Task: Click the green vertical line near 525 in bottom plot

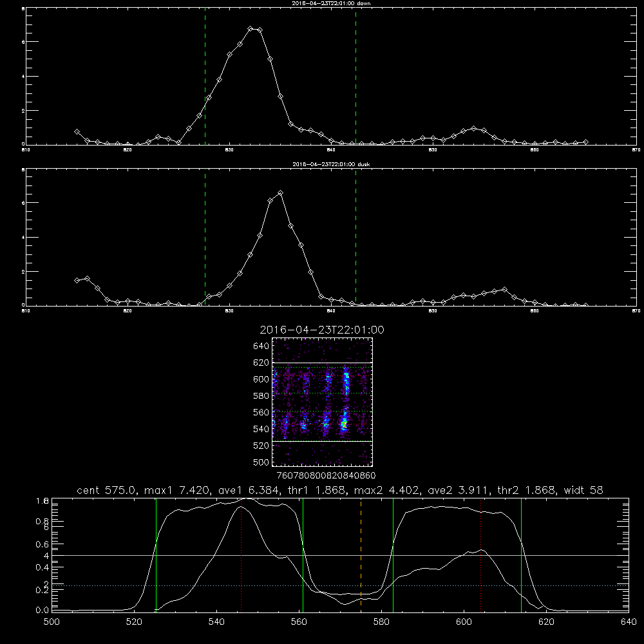Action: coord(156,555)
